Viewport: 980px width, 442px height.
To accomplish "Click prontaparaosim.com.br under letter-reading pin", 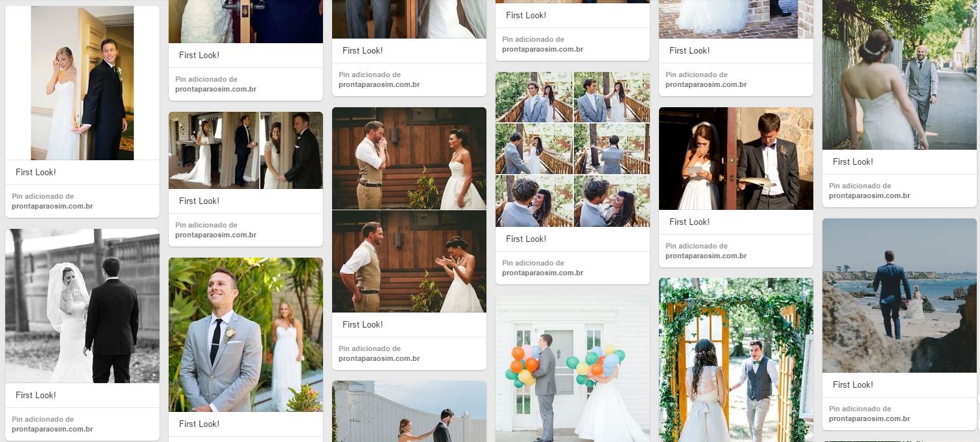I will pyautogui.click(x=706, y=256).
